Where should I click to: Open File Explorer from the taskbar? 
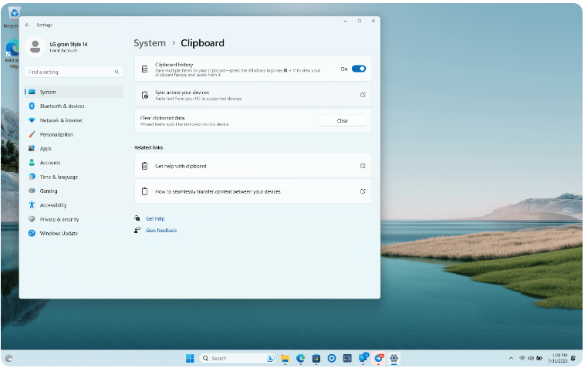[285, 358]
